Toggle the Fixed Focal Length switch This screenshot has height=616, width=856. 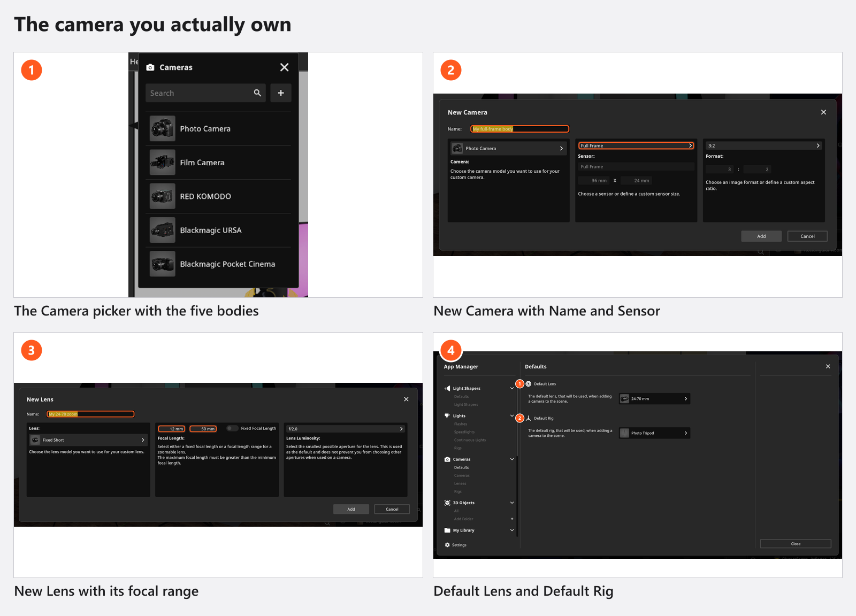click(x=232, y=428)
